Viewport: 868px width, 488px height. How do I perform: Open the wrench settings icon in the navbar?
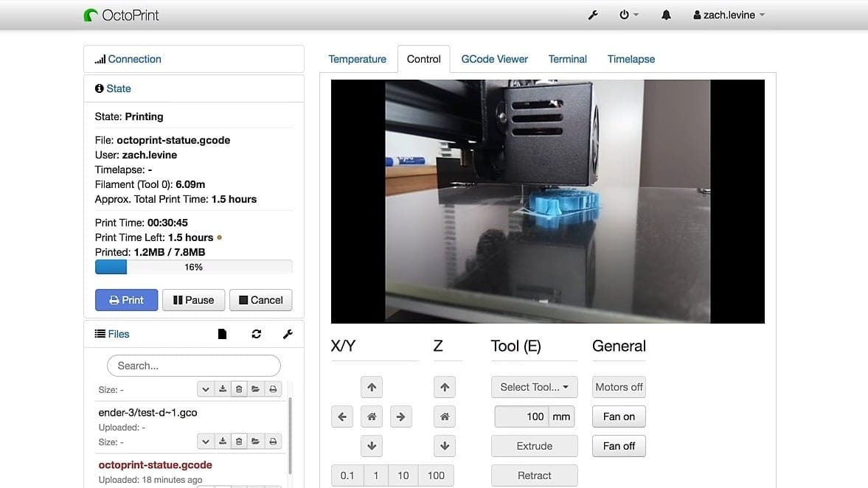pyautogui.click(x=593, y=15)
